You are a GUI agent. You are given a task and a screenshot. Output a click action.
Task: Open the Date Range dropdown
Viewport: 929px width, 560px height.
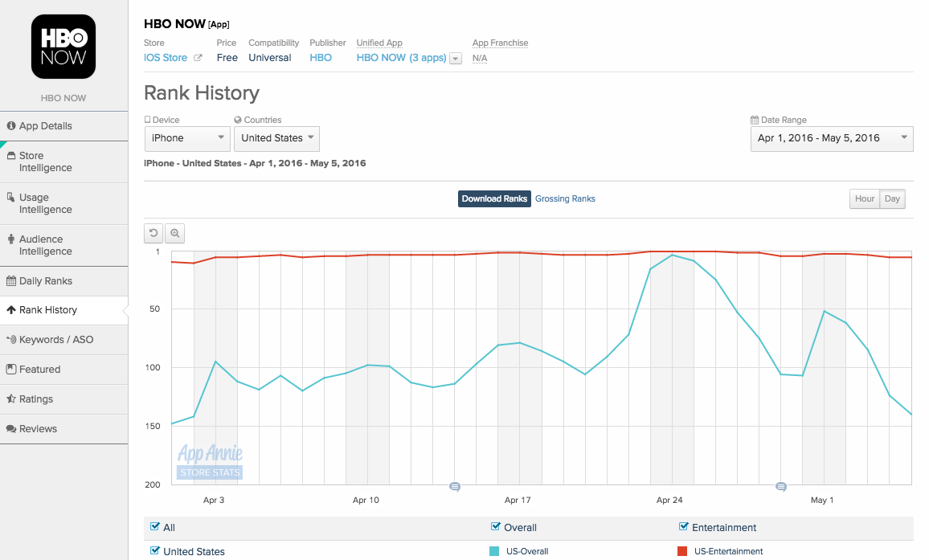pos(832,138)
